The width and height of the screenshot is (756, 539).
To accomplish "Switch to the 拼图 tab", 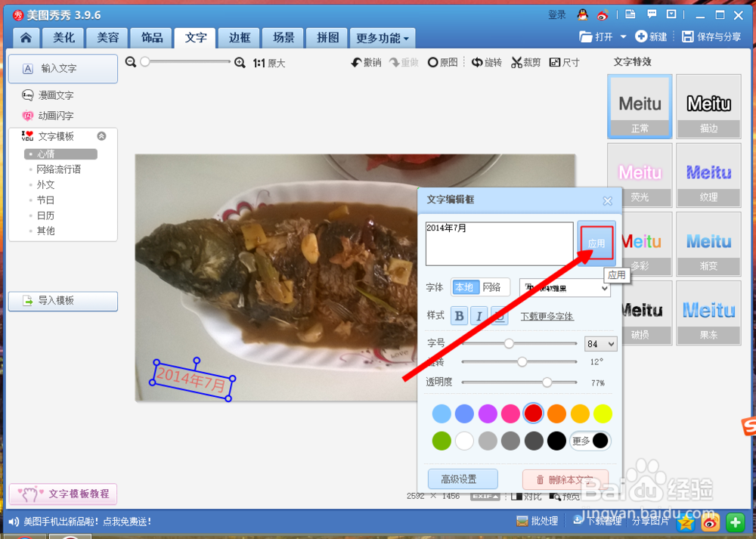I will pos(327,38).
